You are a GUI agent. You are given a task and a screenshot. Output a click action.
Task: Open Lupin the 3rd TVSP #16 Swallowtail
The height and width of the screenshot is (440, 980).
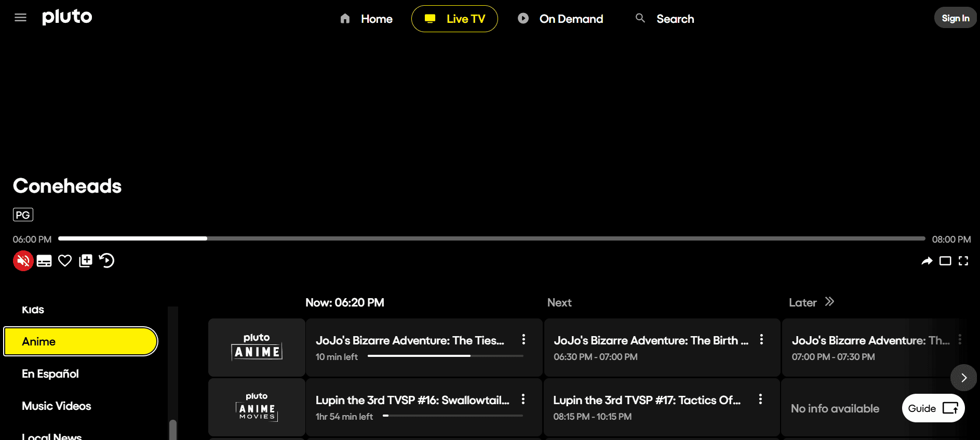coord(424,407)
